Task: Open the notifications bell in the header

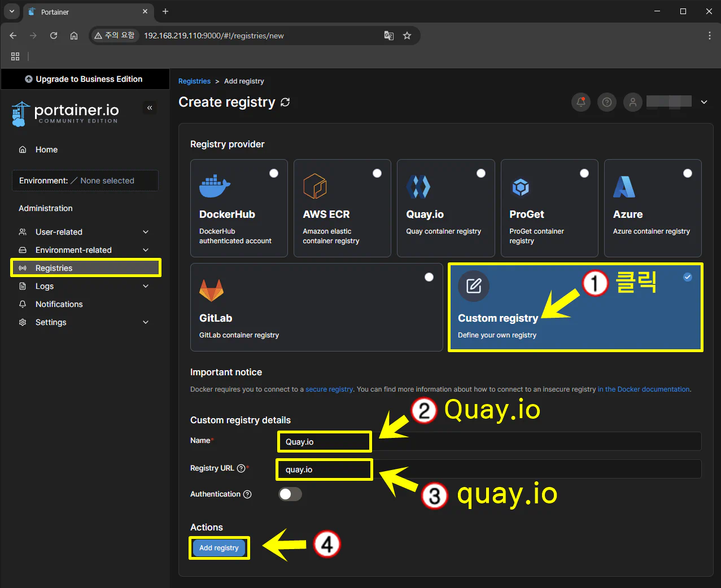Action: coord(581,102)
